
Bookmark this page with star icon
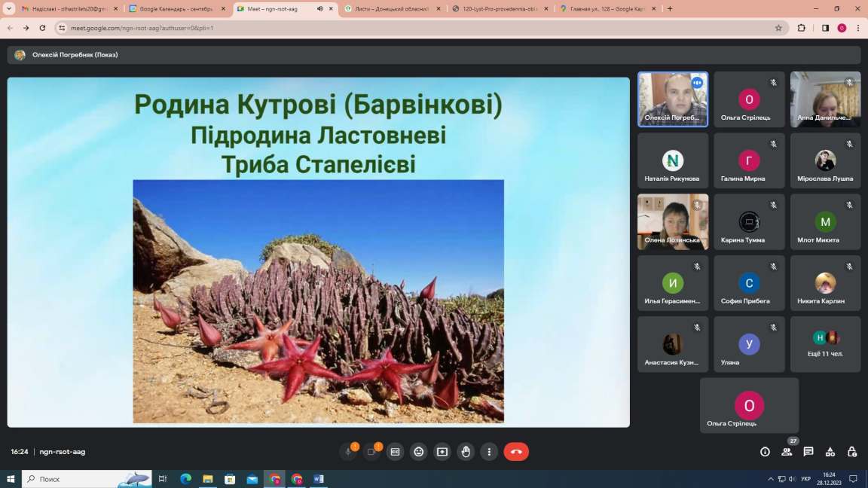pyautogui.click(x=778, y=28)
